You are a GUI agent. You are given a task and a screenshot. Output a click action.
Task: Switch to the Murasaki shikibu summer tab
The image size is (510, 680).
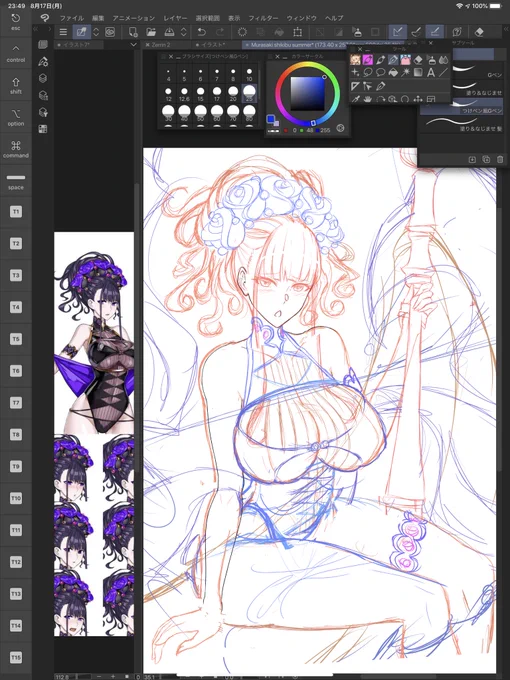299,45
